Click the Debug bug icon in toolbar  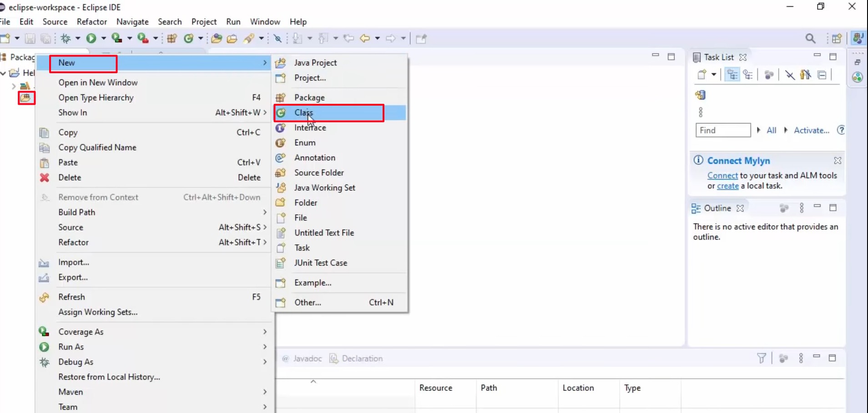66,39
